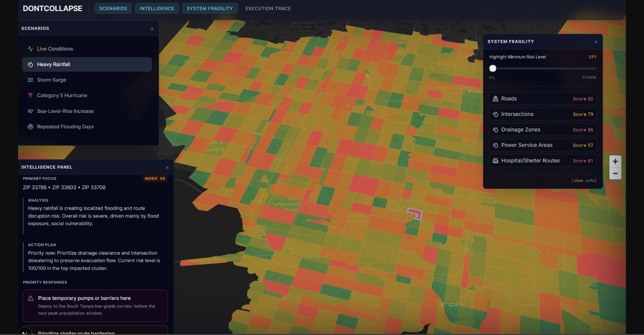Open the Place temporary pumps or barriers card
644x335 pixels.
[95, 306]
